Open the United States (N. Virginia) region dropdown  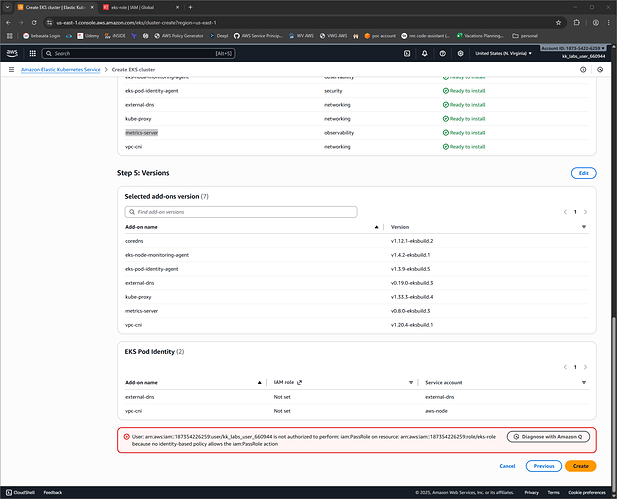coord(503,54)
